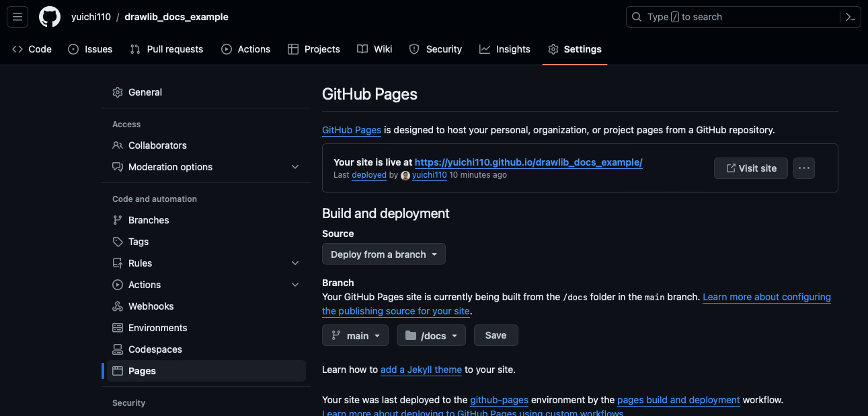Click the rules icon beside Rules

[x=118, y=263]
